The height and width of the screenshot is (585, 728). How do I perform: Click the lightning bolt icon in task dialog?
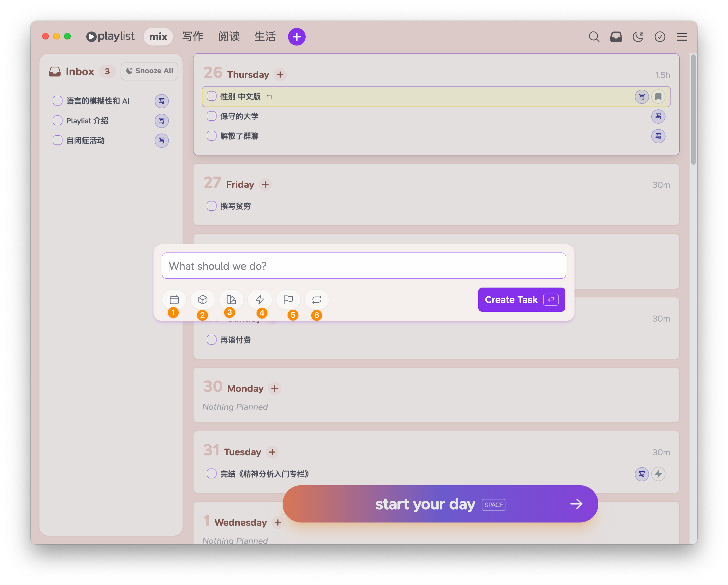click(x=260, y=300)
